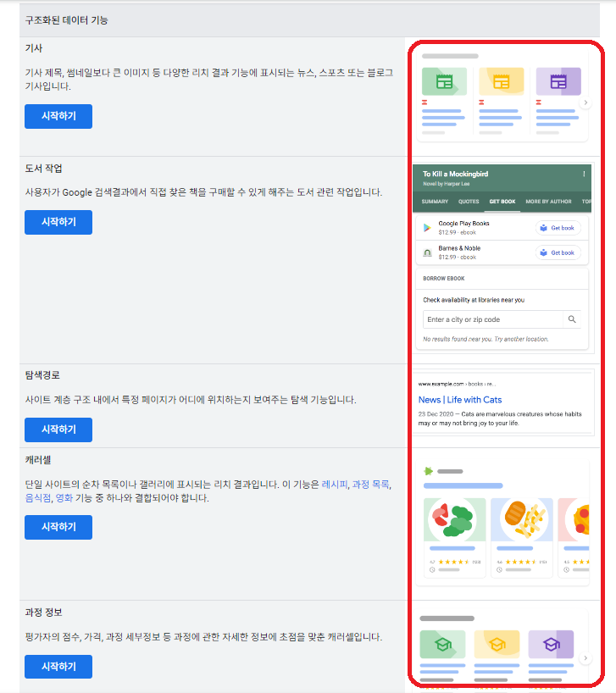Open the 과정 목록 link
616x693 pixels.
point(371,485)
